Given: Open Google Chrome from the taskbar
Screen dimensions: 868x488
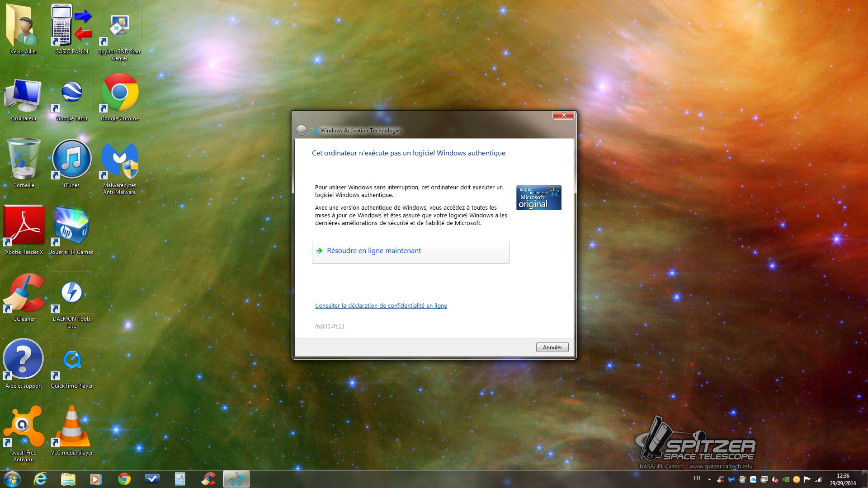Looking at the screenshot, I should (x=124, y=479).
